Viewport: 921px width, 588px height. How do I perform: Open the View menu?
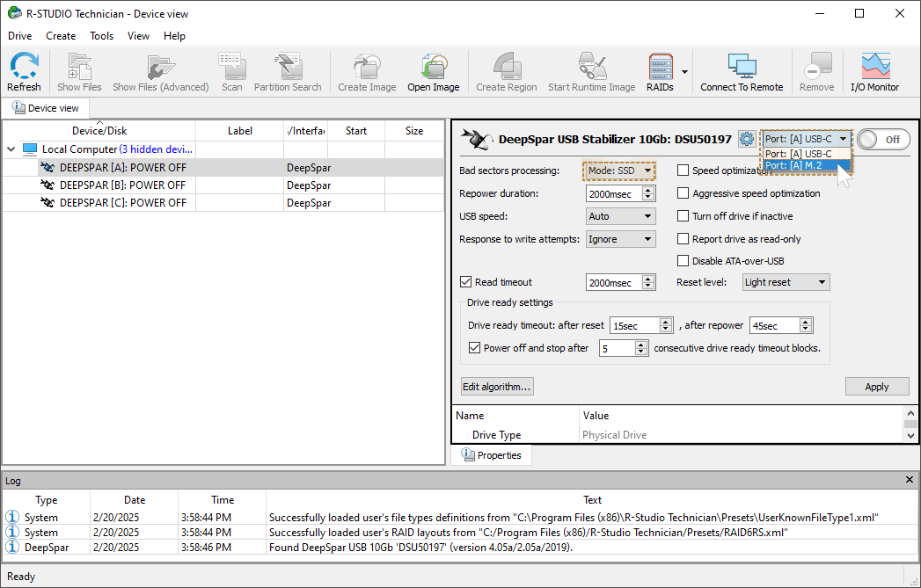(x=138, y=36)
